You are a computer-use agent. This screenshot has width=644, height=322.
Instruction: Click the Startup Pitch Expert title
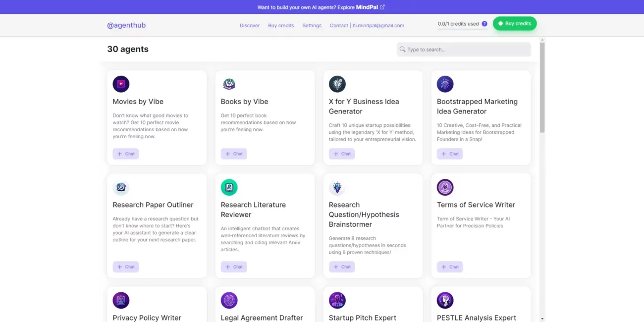click(x=363, y=318)
